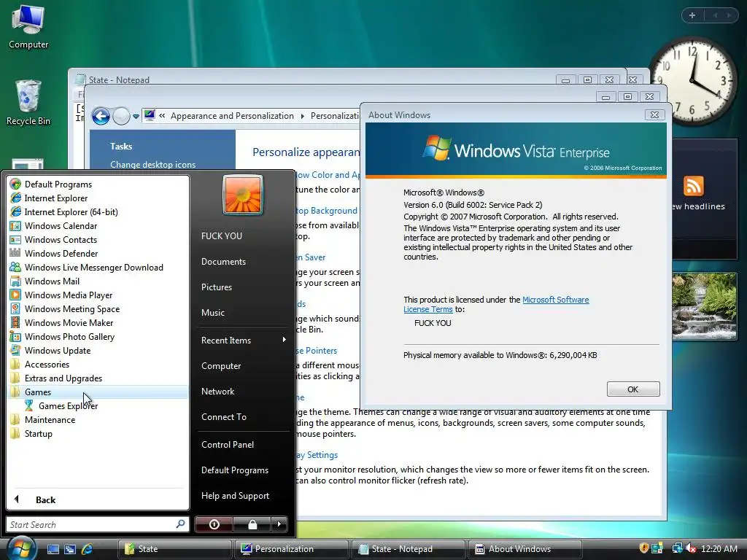
Task: Open the recent pages dropdown in Personalization
Action: point(136,116)
